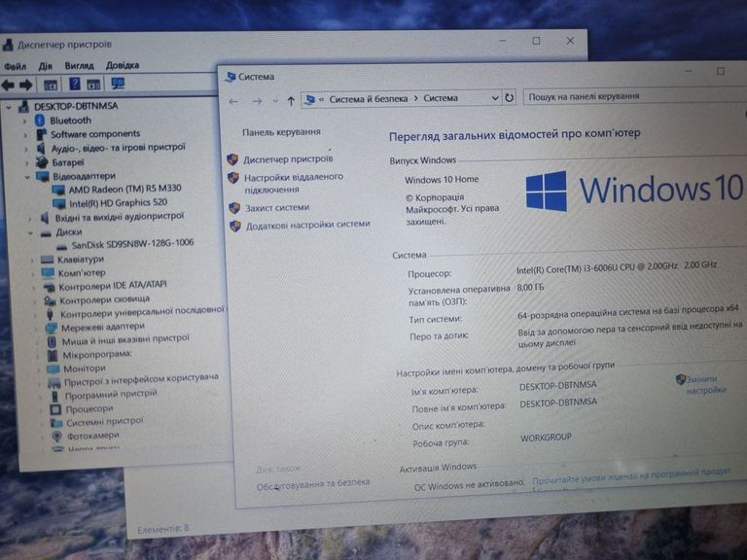Click the scan for hardware changes monitor icon
747x560 pixels.
tap(118, 84)
